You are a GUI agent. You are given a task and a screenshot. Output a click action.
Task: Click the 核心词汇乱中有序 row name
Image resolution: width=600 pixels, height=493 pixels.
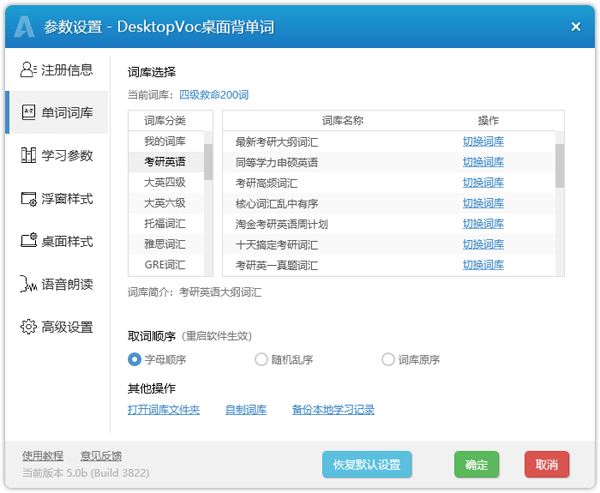click(277, 204)
